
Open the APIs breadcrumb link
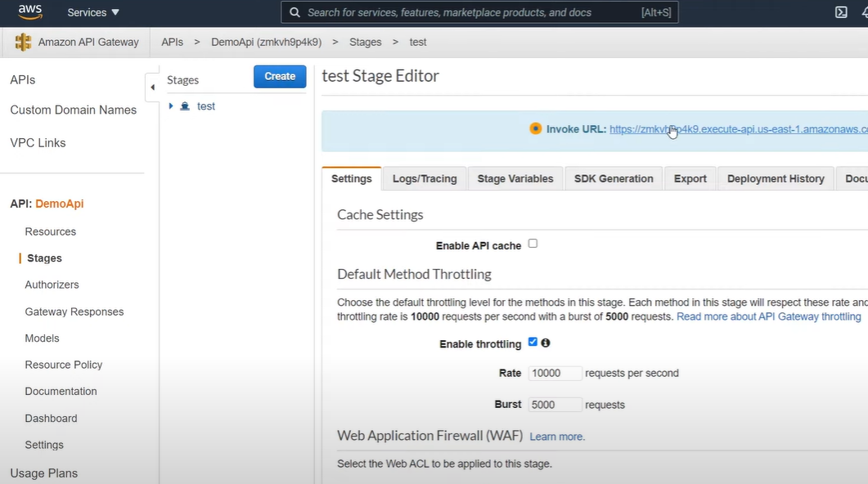click(172, 42)
